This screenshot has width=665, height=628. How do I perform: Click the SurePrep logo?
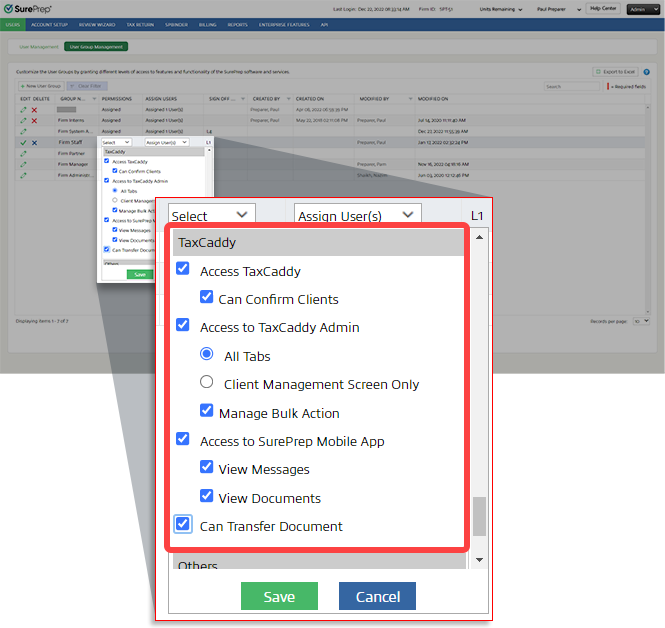tap(27, 8)
